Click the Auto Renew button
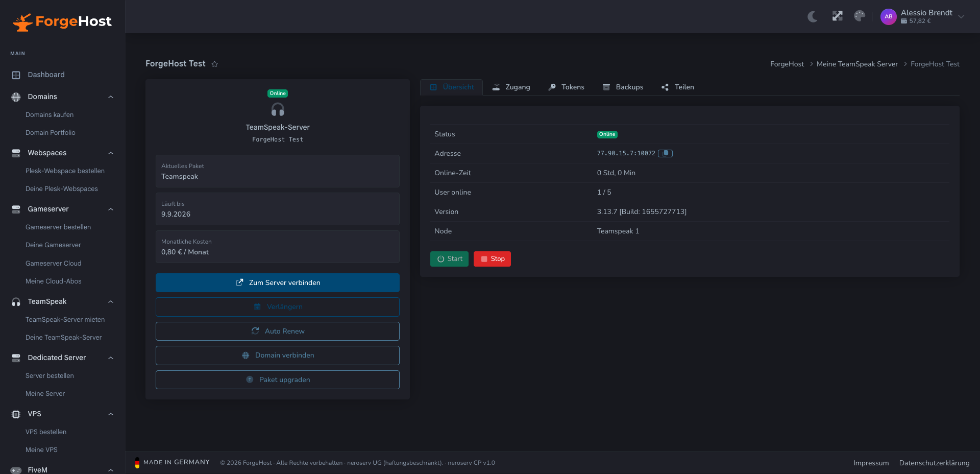This screenshot has height=474, width=980. pos(278,331)
